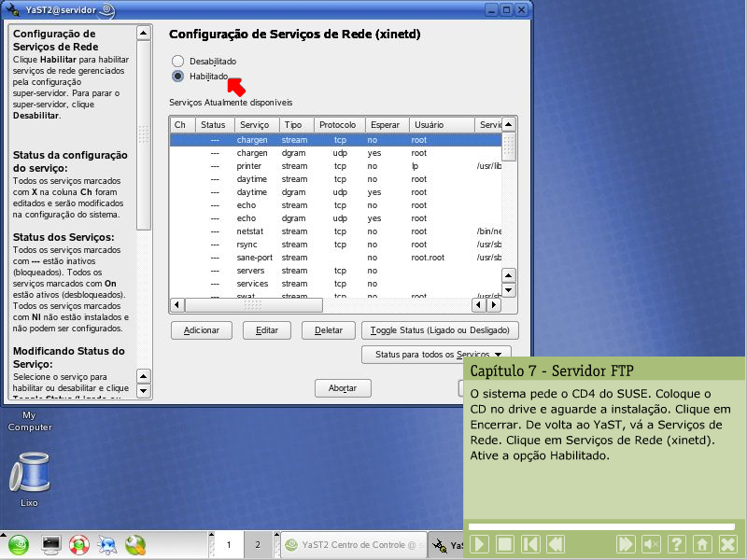This screenshot has width=747, height=560.
Task: Open tutorial help question mark icon
Action: [x=677, y=544]
